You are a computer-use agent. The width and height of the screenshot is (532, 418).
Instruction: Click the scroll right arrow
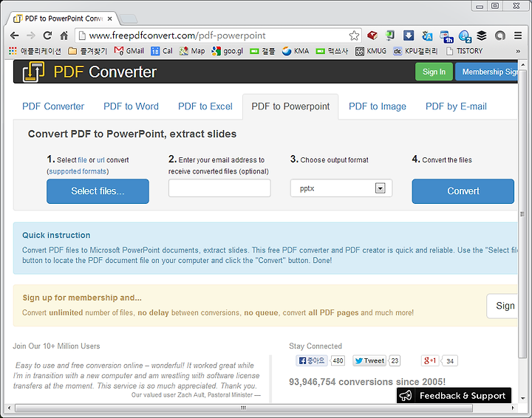[x=513, y=408]
